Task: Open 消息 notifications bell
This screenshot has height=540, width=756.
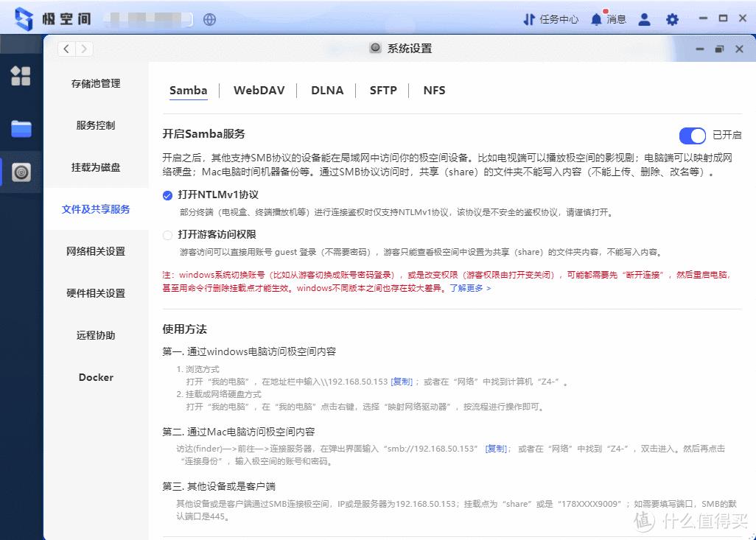Action: pos(608,19)
